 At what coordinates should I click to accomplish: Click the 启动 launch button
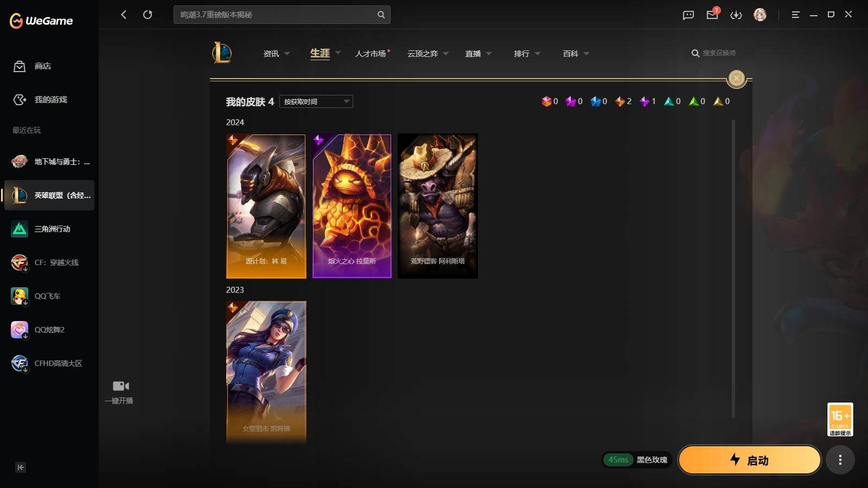750,460
